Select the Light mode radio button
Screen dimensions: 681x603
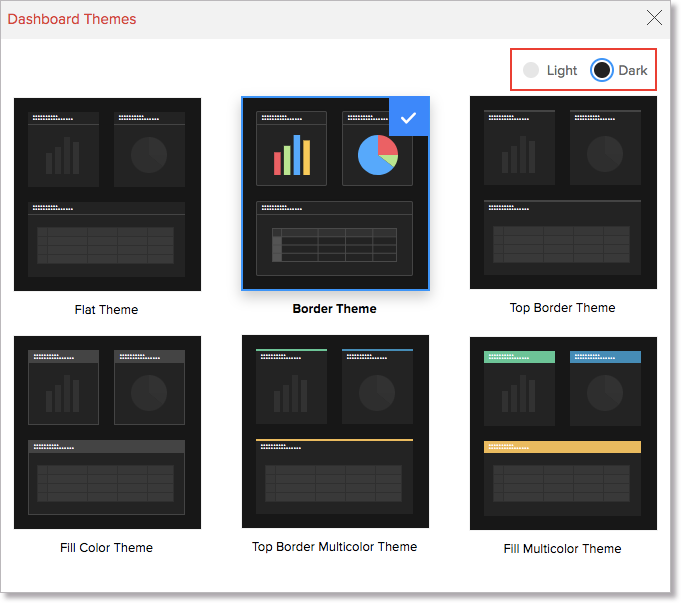pyautogui.click(x=531, y=70)
